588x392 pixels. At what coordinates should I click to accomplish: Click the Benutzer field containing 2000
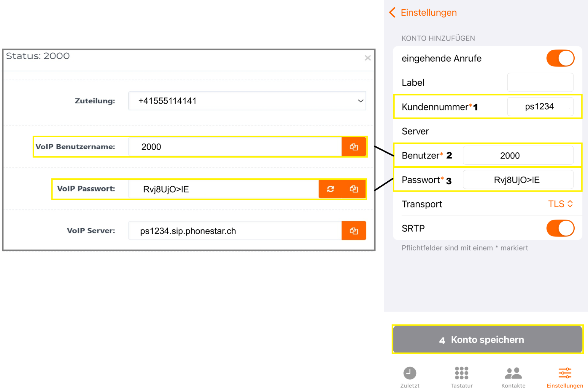(518, 156)
